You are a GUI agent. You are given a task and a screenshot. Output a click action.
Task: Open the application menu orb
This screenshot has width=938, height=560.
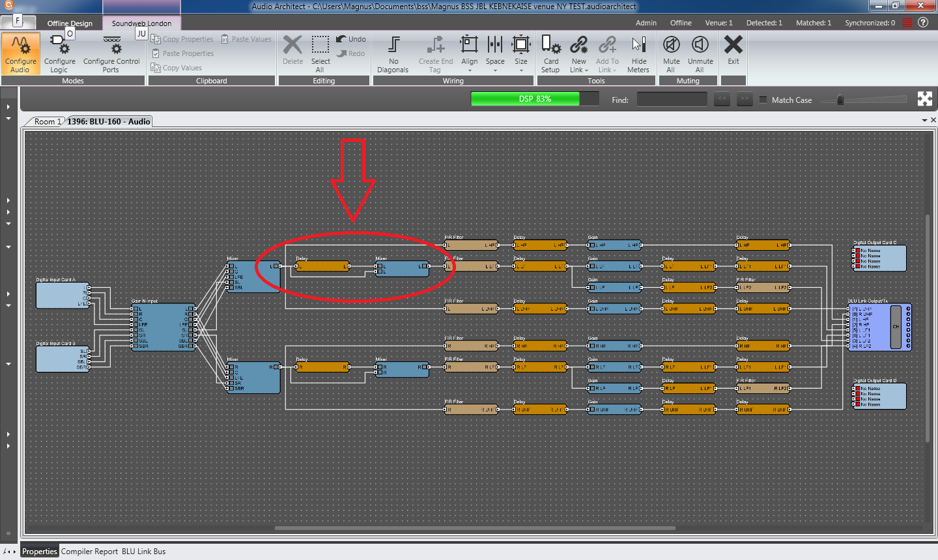(x=8, y=5)
